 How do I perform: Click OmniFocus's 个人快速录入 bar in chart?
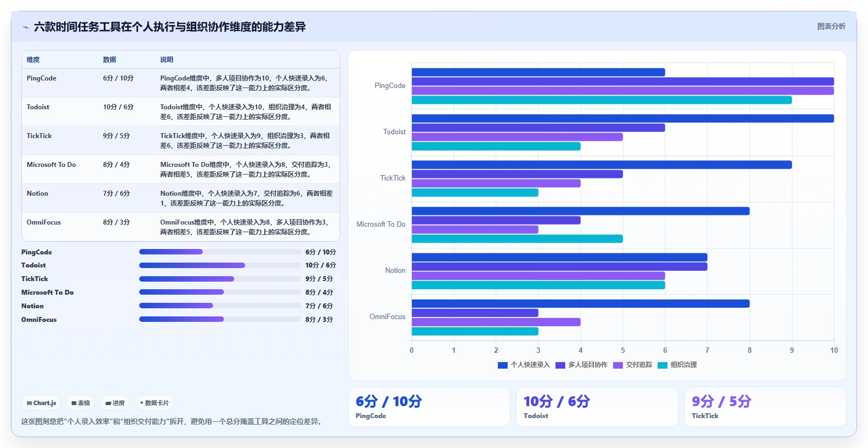pos(580,303)
